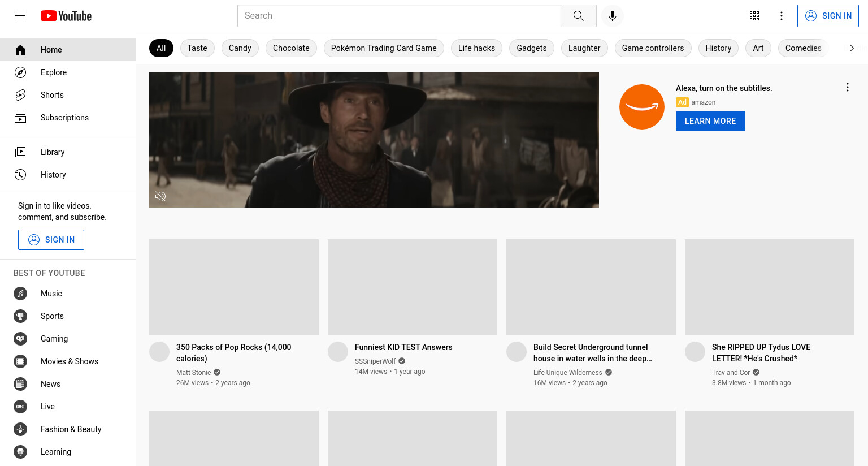
Task: Click the Amazon advertiser logo
Action: click(x=642, y=107)
